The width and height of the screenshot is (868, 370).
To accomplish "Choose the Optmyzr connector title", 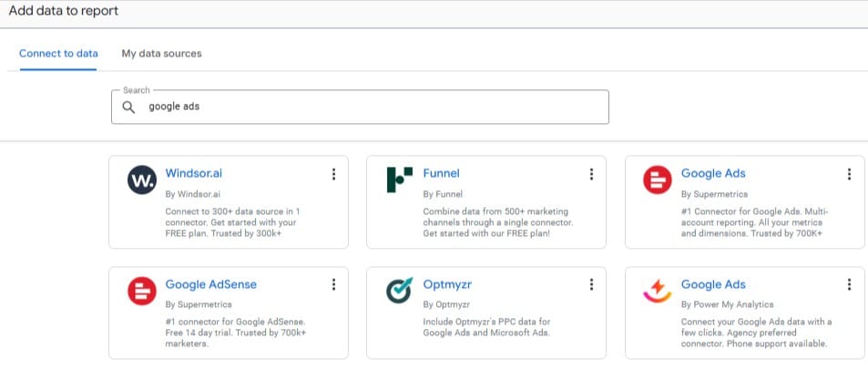I will tap(446, 284).
